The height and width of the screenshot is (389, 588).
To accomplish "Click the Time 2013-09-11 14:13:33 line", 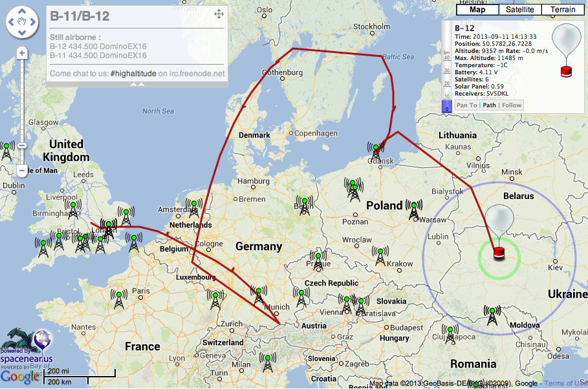I will pos(495,37).
